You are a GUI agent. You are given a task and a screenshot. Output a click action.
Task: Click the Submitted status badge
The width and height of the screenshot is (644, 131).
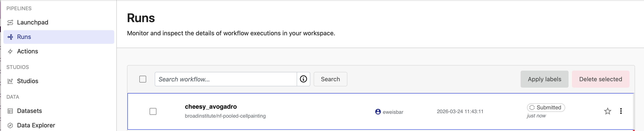tap(546, 108)
